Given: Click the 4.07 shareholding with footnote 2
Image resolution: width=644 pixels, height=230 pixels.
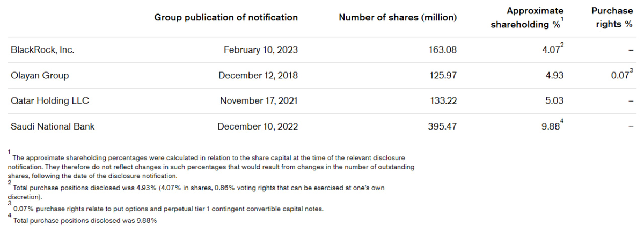Looking at the screenshot, I should (x=553, y=50).
